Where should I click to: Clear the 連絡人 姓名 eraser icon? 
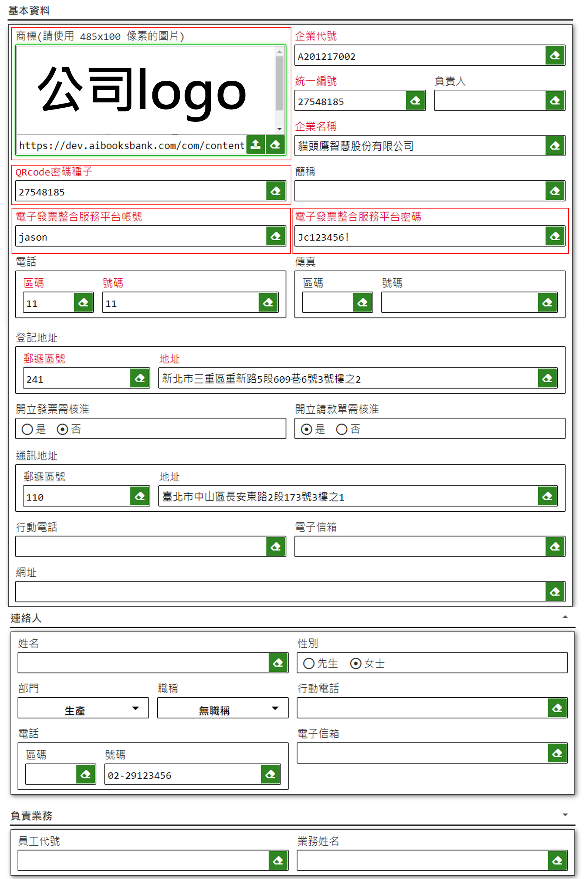[278, 663]
